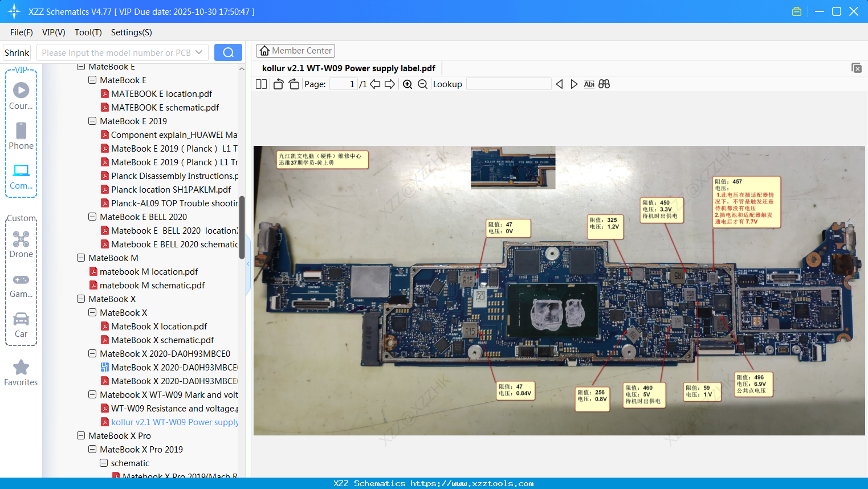Click the XZZ Schematics app logo
The width and height of the screenshot is (868, 489).
click(x=14, y=11)
